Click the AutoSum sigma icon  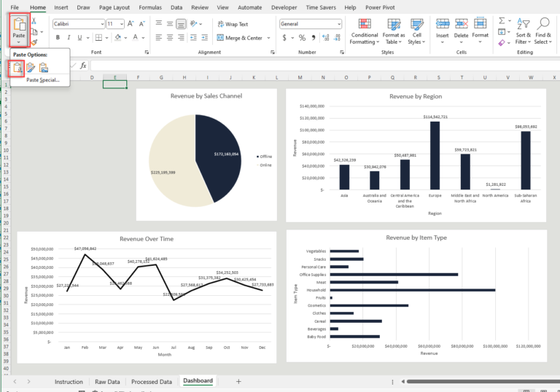(x=502, y=20)
